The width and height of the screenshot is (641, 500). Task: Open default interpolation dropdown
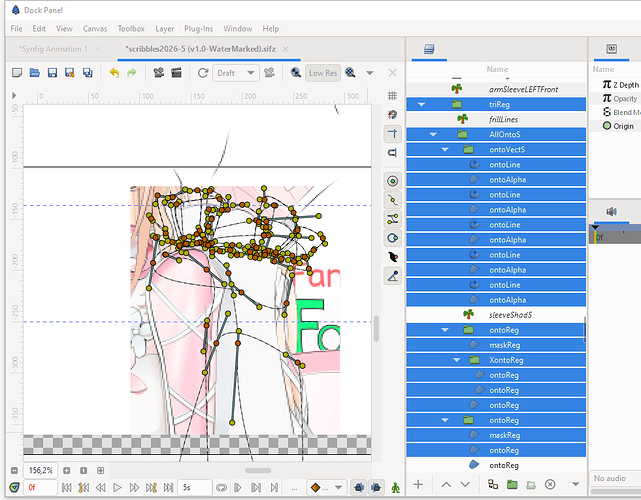[327, 487]
